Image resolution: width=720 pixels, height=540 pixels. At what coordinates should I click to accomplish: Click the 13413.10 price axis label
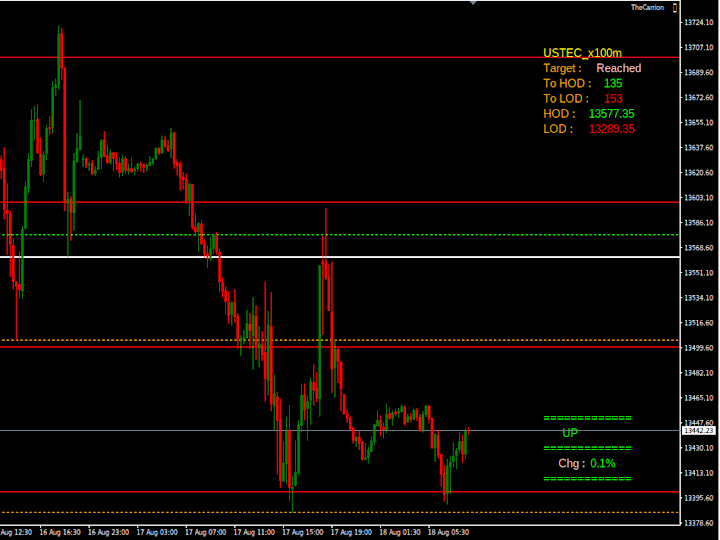coord(698,472)
